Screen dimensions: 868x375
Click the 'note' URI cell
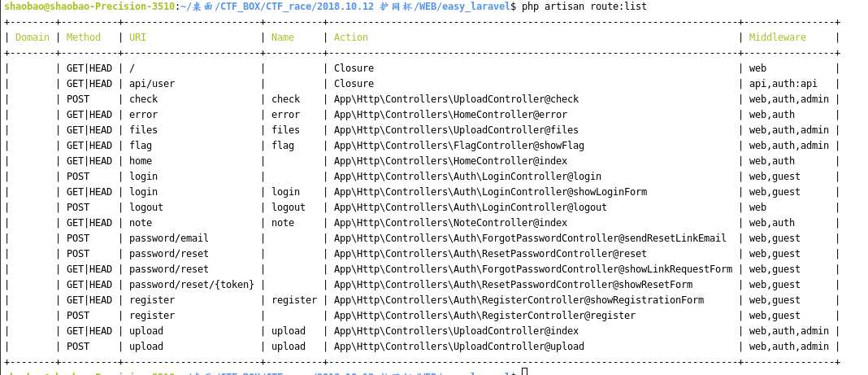(141, 223)
